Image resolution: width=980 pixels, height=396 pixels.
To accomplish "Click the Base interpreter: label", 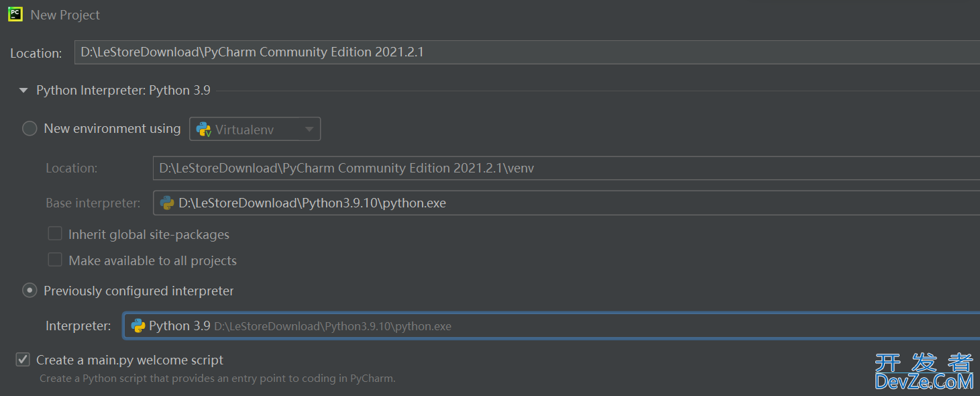I will (x=93, y=203).
